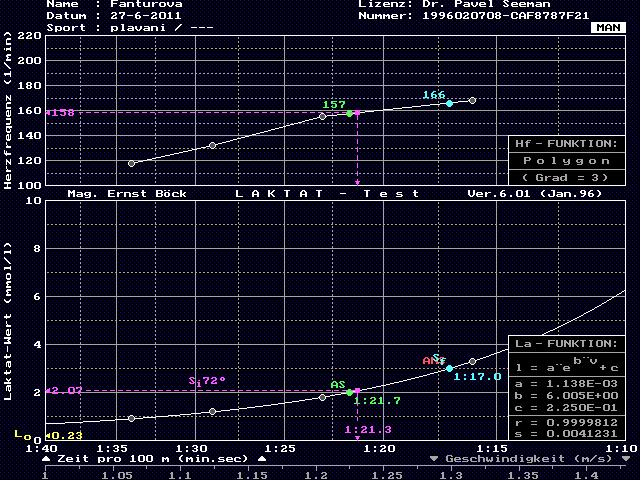Click the Sport plavani field
Viewport: 641px width, 483px height.
click(130, 28)
